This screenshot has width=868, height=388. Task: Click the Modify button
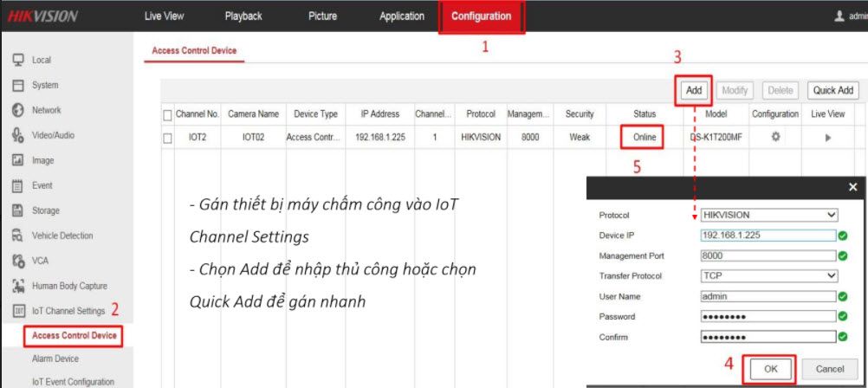click(x=735, y=90)
